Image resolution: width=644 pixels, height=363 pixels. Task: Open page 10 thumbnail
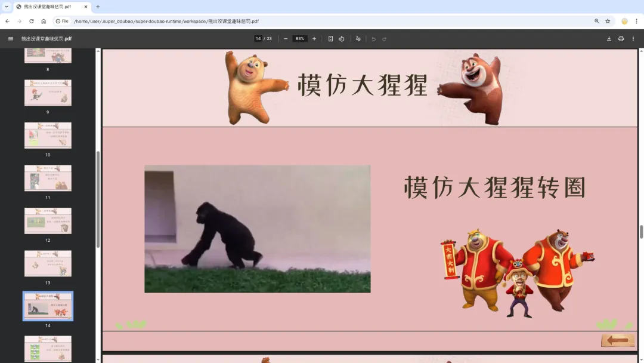tap(48, 136)
